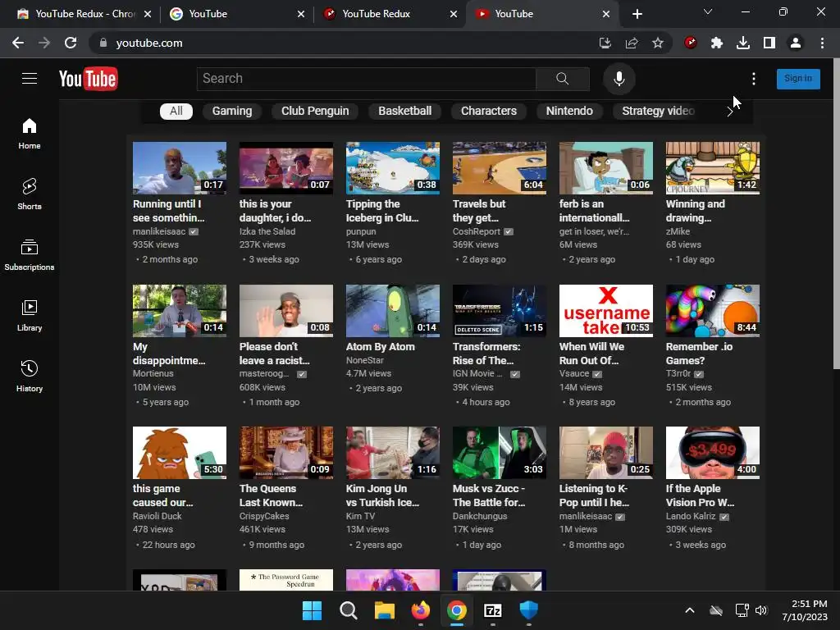Toggle Chrome side panel icon

tap(769, 43)
